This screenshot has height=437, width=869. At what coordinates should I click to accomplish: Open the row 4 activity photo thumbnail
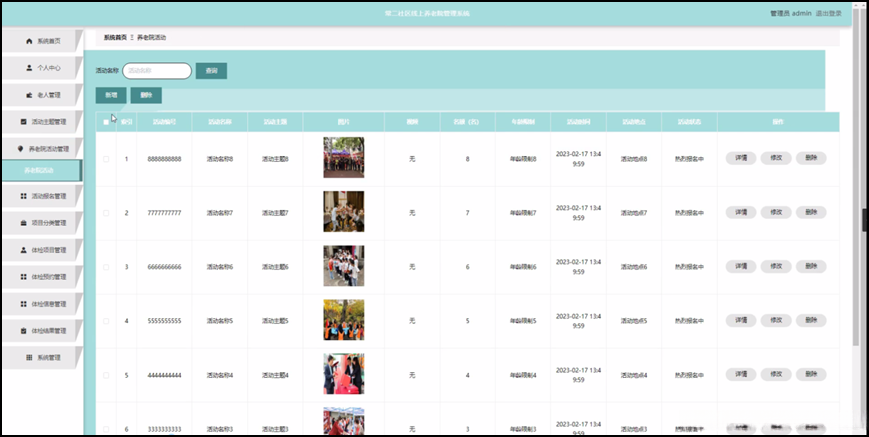344,320
